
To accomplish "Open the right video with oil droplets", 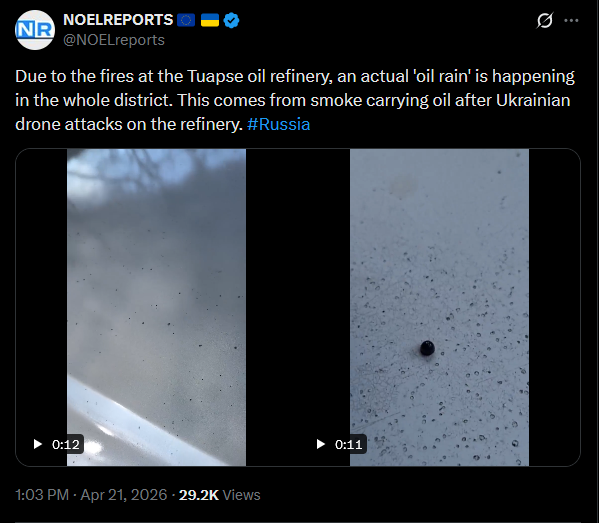I will point(439,307).
